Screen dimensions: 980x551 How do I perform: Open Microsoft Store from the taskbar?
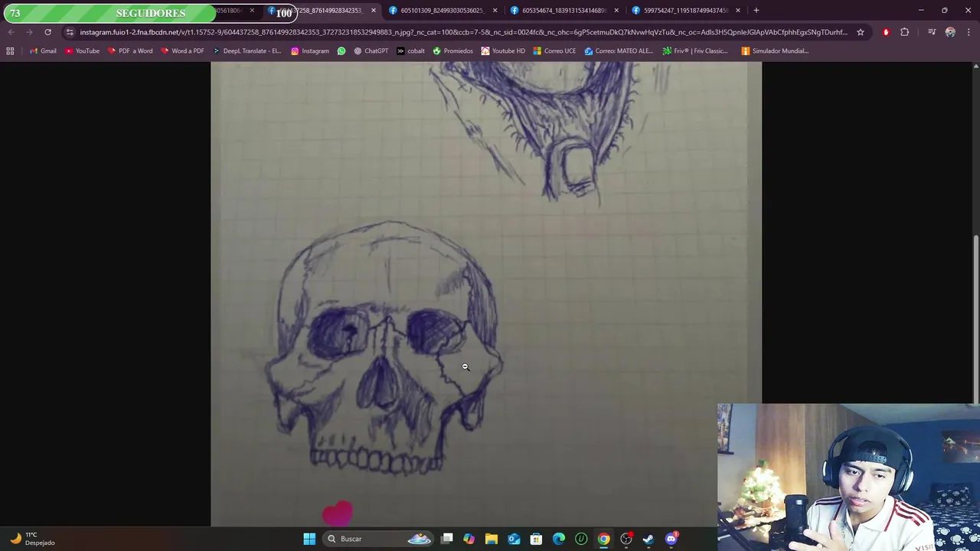(x=537, y=539)
